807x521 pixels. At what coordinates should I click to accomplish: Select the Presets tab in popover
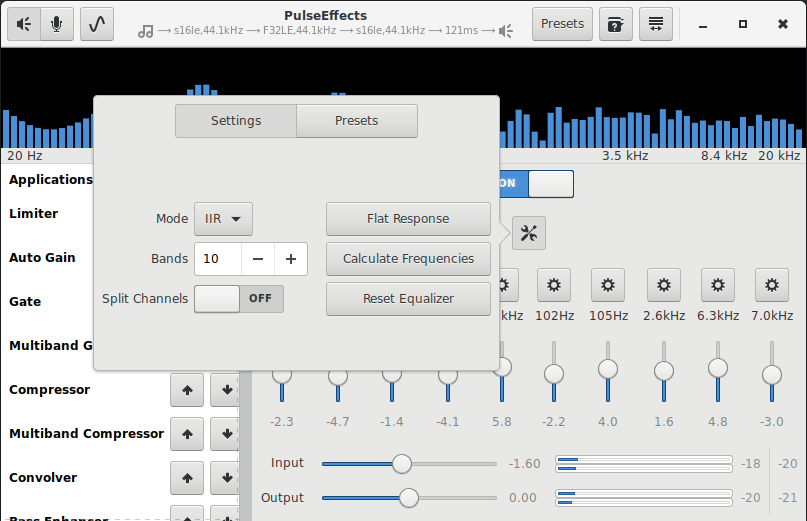[x=357, y=121]
